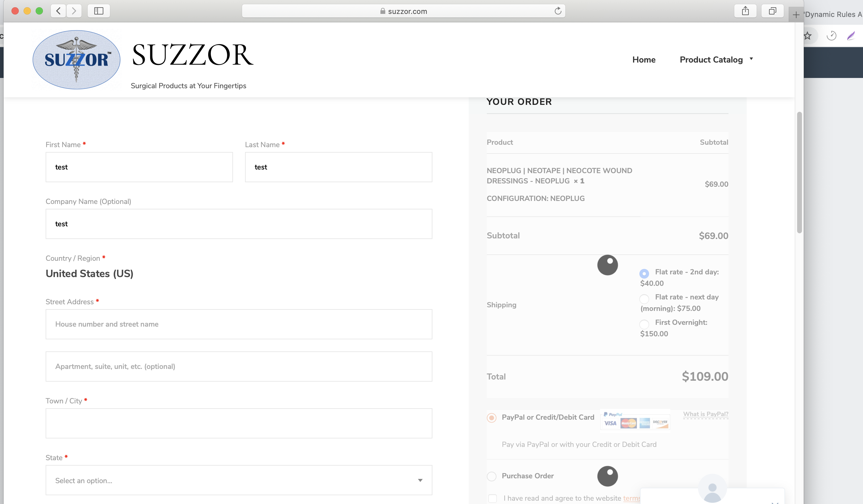Click the page vertical scrollbar
The image size is (863, 504).
pyautogui.click(x=799, y=172)
